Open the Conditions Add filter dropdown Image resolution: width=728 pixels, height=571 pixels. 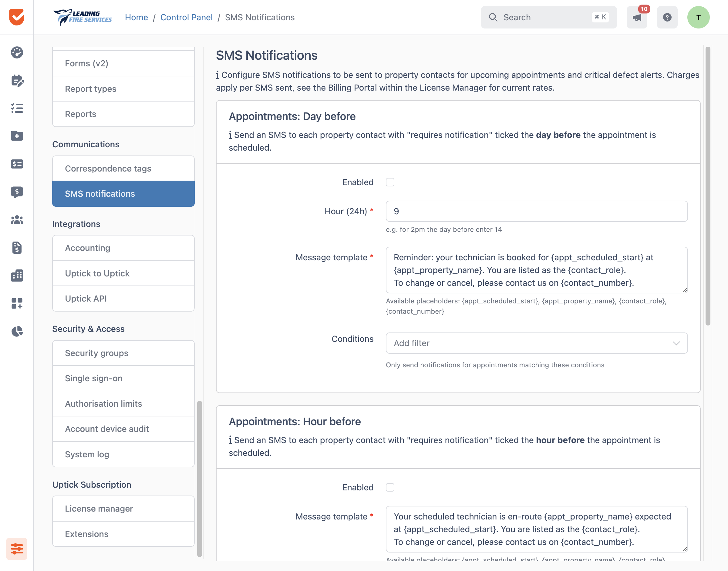[537, 343]
